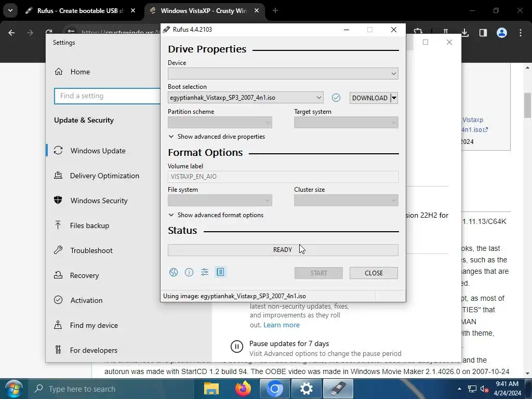Switch to Windows VistaXP browser tab
The image size is (532, 399).
coord(204,11)
